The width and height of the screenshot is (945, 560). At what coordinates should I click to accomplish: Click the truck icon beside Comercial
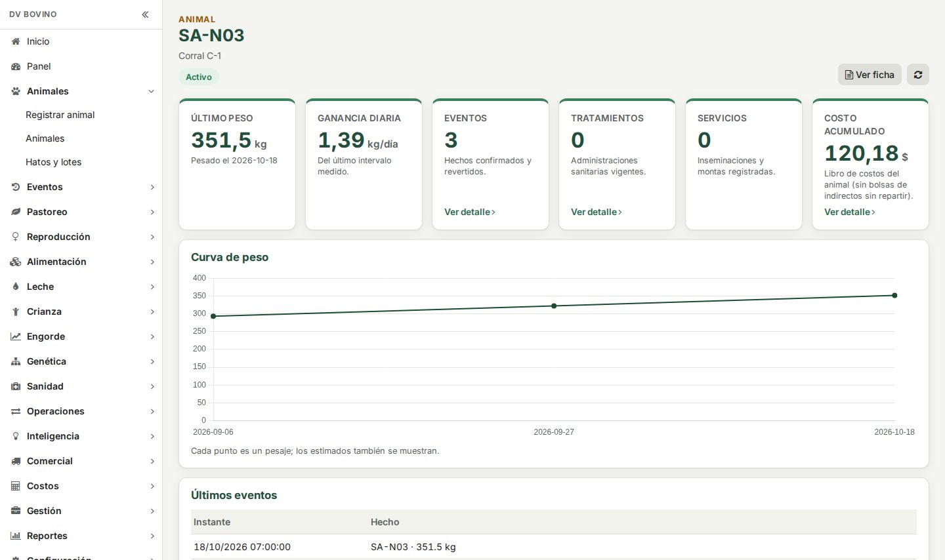16,461
